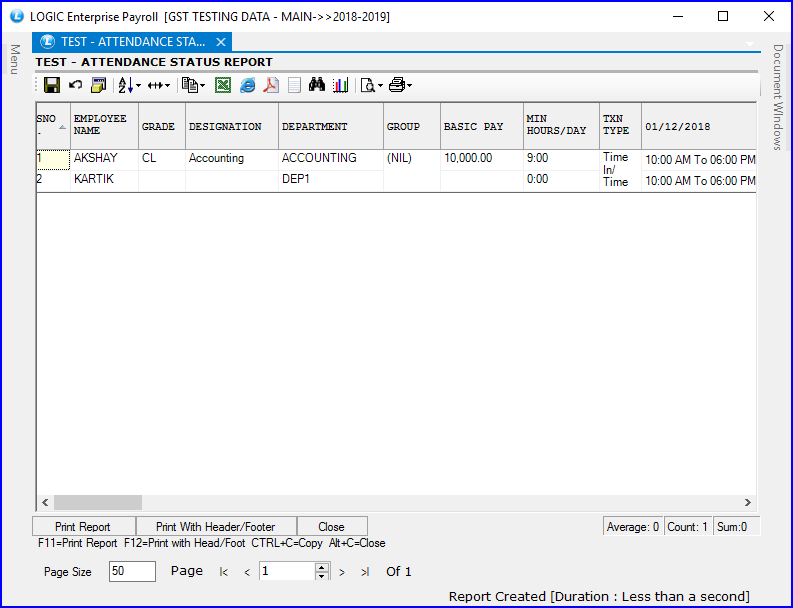Click the page number input field
Image resolution: width=793 pixels, height=608 pixels.
287,571
